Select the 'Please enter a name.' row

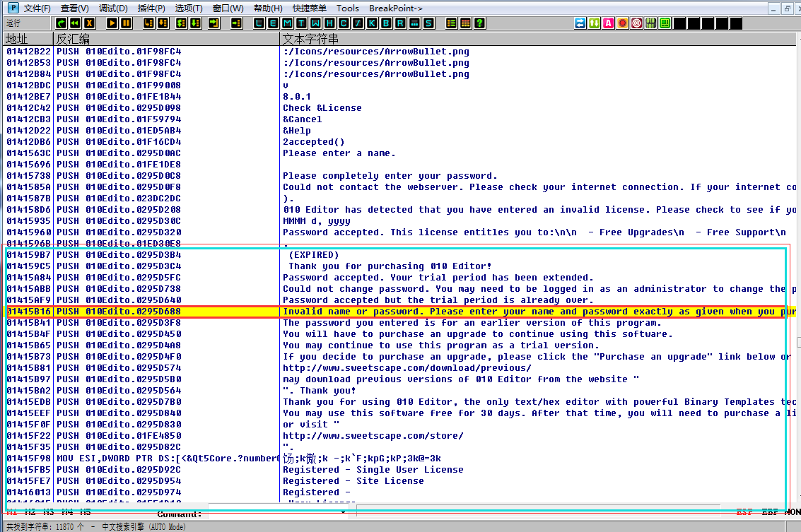(400, 153)
